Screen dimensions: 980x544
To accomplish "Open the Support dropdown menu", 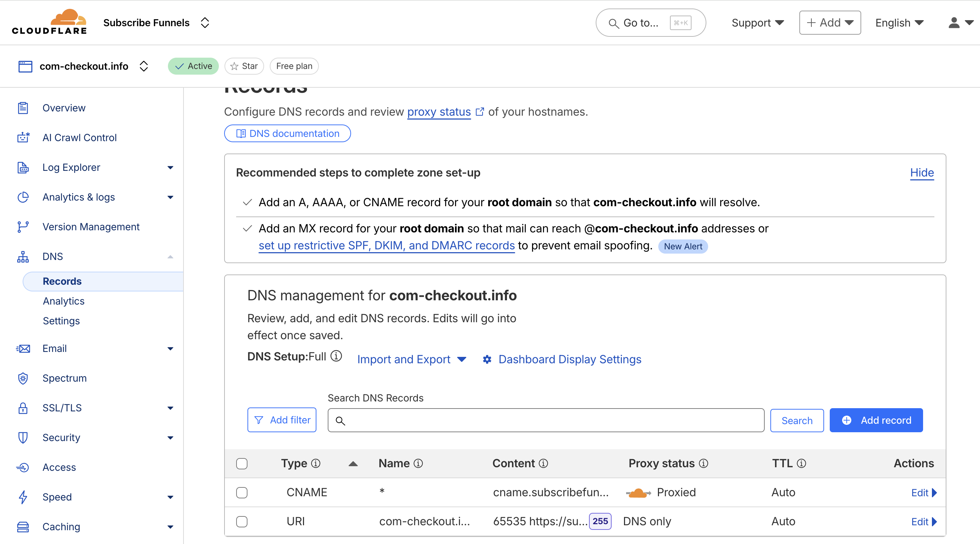I will pyautogui.click(x=757, y=23).
